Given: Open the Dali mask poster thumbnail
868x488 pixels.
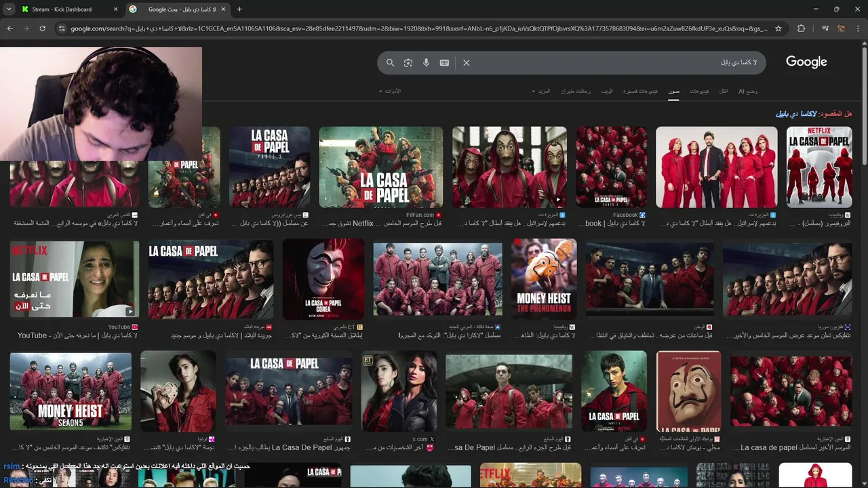Looking at the screenshot, I should pos(689,391).
